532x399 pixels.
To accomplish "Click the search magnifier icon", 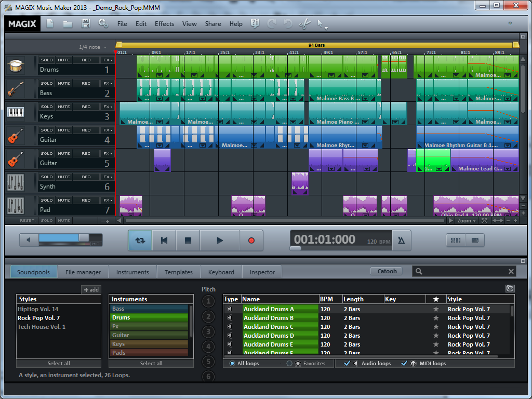I will click(419, 271).
